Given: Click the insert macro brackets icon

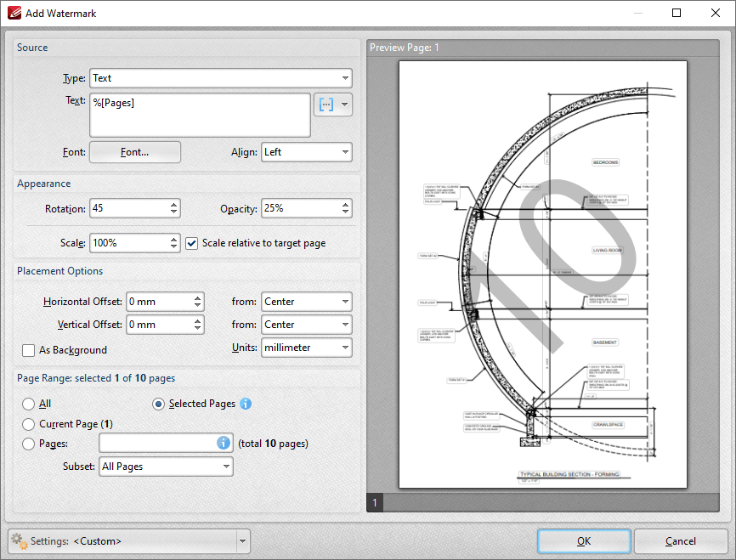Looking at the screenshot, I should click(x=326, y=105).
